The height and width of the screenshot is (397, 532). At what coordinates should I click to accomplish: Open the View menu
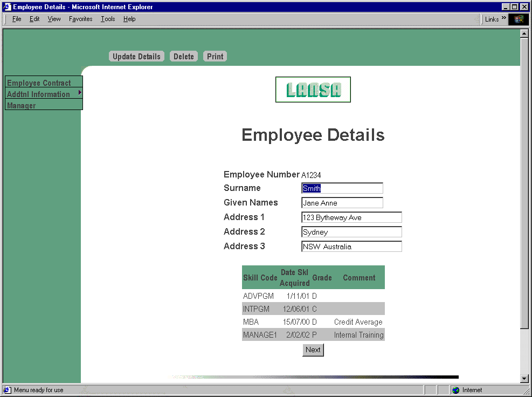click(54, 19)
